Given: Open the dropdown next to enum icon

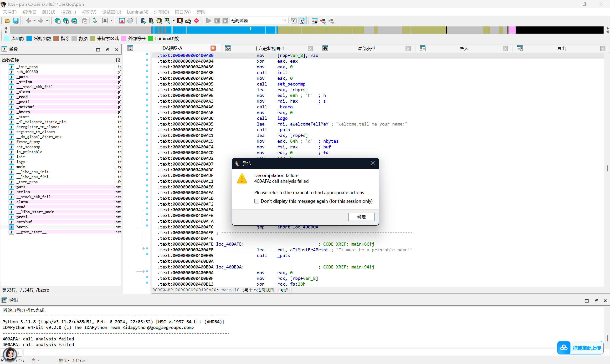Looking at the screenshot, I should coord(174,21).
